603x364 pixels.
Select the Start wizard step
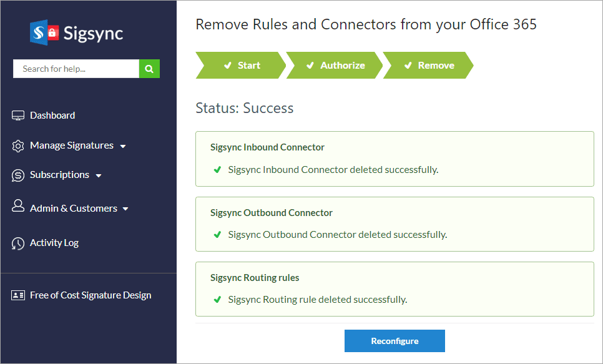pyautogui.click(x=241, y=66)
